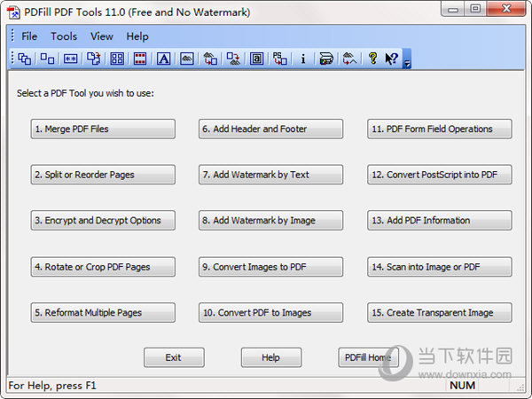
Task: Expand the toolbar options overflow arrow
Action: click(x=407, y=59)
